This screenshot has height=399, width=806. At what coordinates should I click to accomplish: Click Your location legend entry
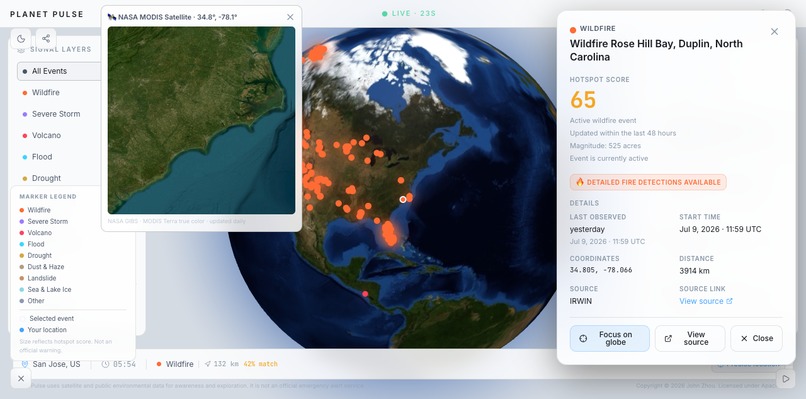43,330
